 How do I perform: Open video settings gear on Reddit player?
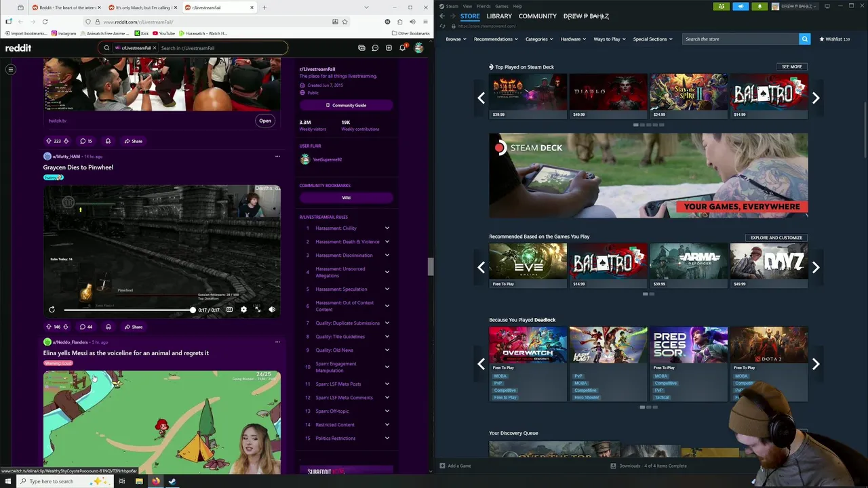[243, 310]
